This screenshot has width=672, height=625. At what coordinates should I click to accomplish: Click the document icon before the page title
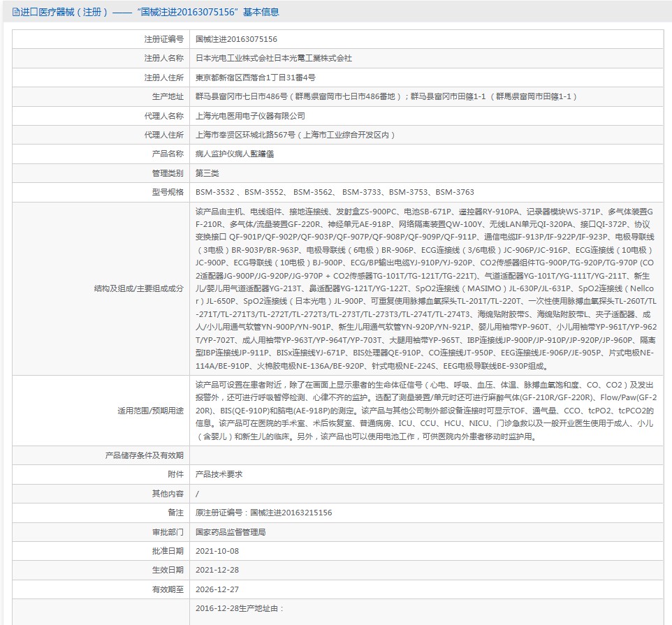[x=16, y=12]
